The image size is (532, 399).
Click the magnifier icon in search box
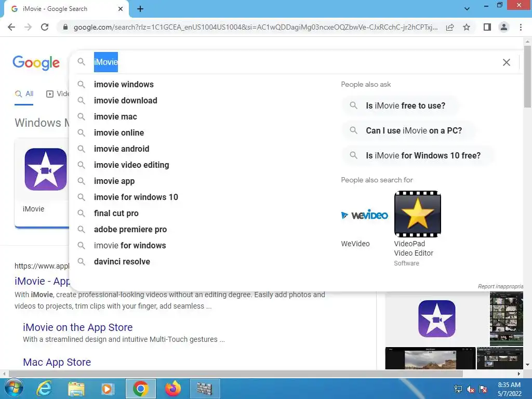81,62
